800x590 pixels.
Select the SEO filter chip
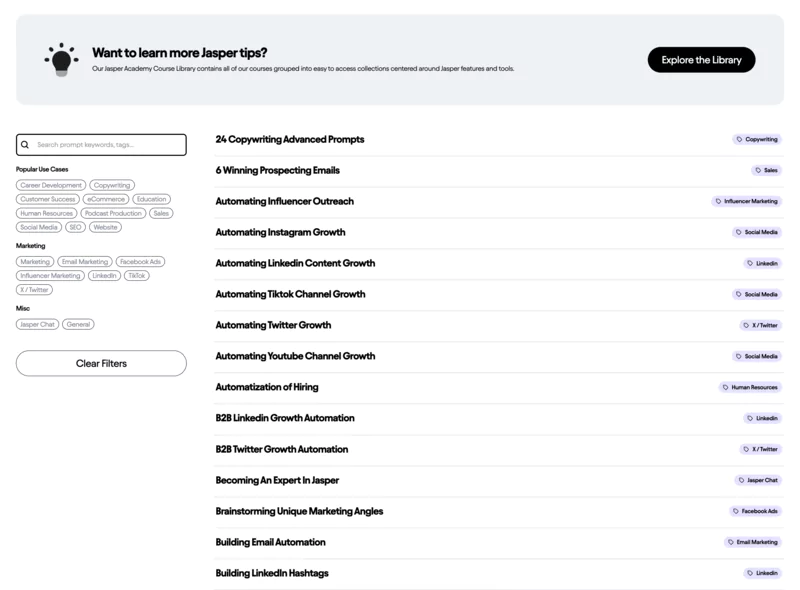(x=76, y=227)
